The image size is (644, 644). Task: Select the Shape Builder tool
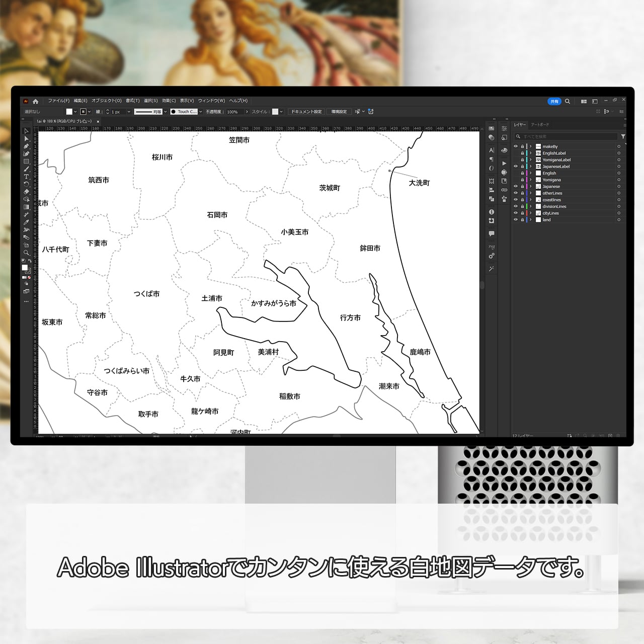point(26,199)
